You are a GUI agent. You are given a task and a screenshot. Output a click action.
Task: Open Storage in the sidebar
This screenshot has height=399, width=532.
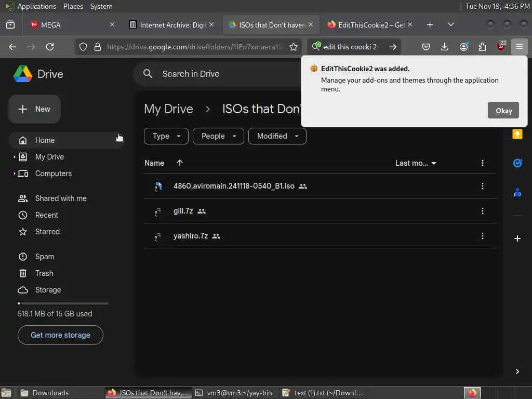(x=67, y=290)
